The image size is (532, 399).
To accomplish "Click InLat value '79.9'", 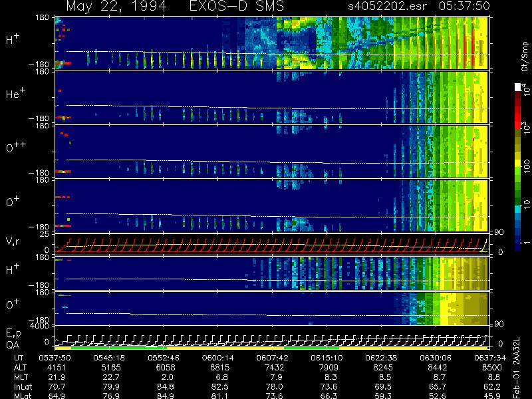I will pyautogui.click(x=112, y=387).
